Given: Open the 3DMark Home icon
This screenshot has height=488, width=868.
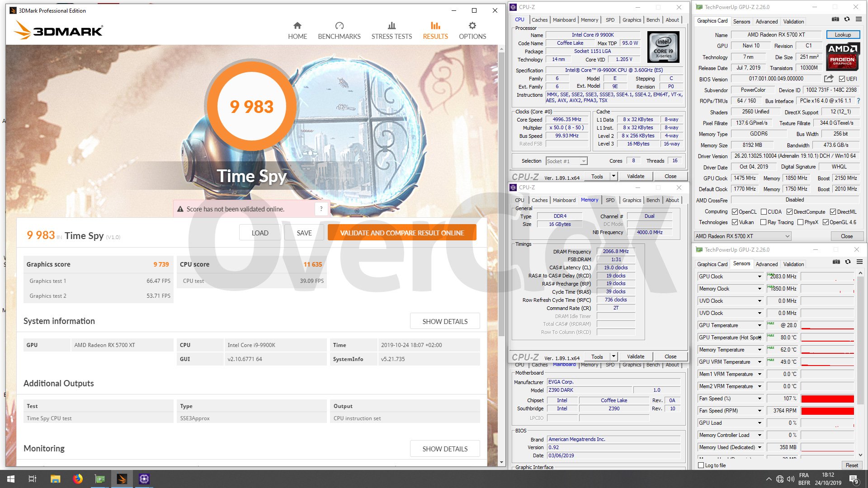Looking at the screenshot, I should click(x=297, y=26).
